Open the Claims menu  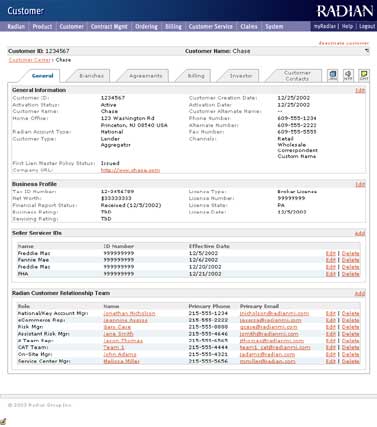[x=249, y=26]
